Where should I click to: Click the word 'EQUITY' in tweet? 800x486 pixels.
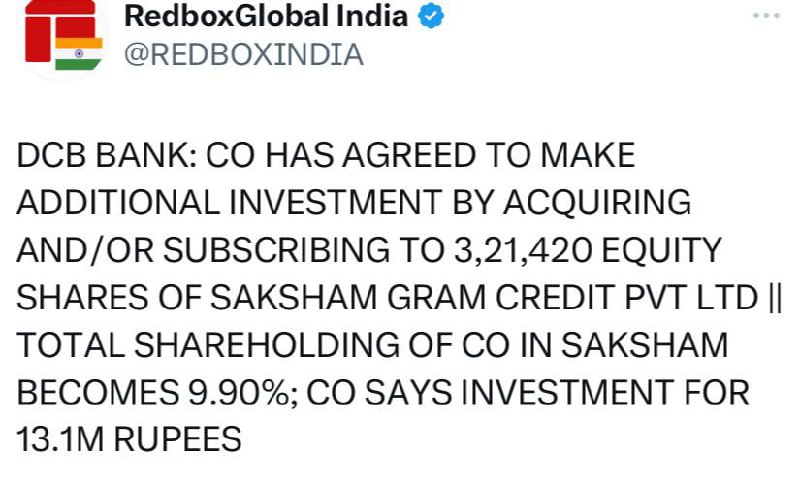(x=662, y=250)
